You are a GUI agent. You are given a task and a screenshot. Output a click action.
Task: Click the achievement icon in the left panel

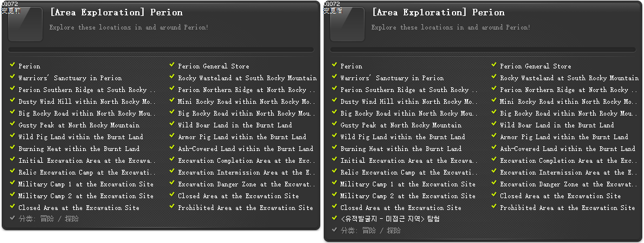[25, 24]
